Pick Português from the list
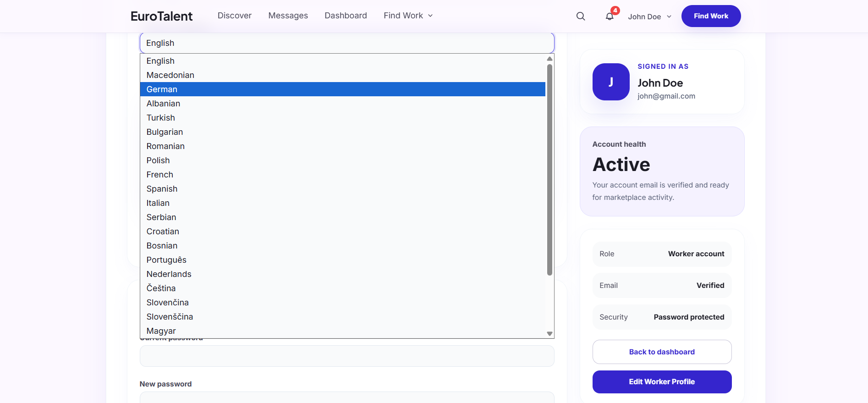 point(343,260)
